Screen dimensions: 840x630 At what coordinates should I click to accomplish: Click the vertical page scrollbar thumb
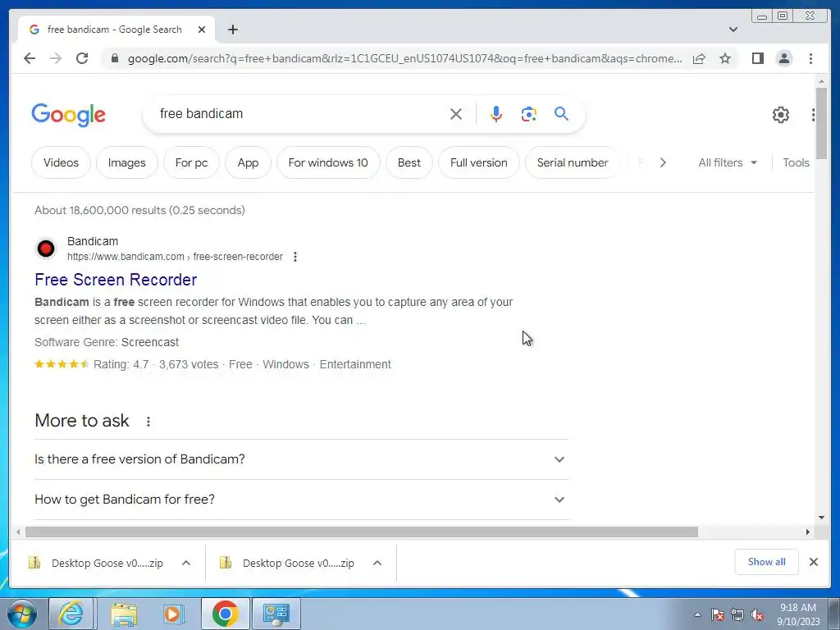pyautogui.click(x=821, y=123)
